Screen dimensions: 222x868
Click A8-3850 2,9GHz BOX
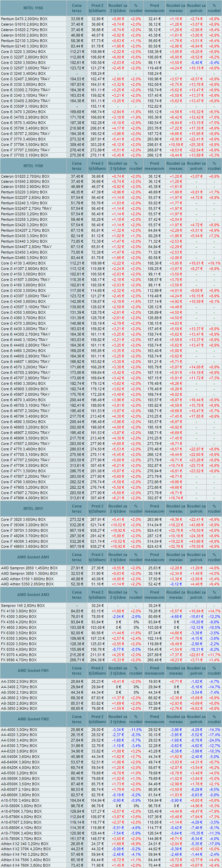tap(19, 708)
